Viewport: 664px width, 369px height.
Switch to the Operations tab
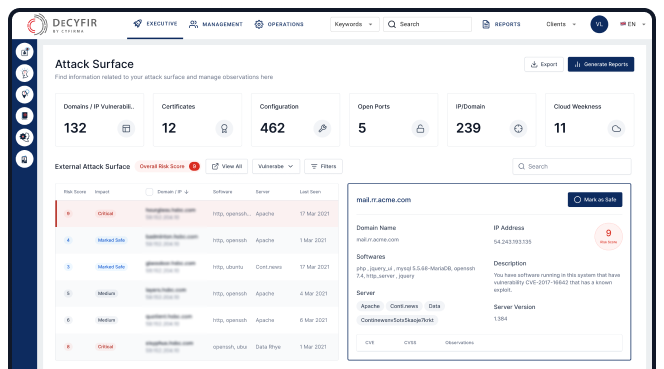click(x=279, y=24)
